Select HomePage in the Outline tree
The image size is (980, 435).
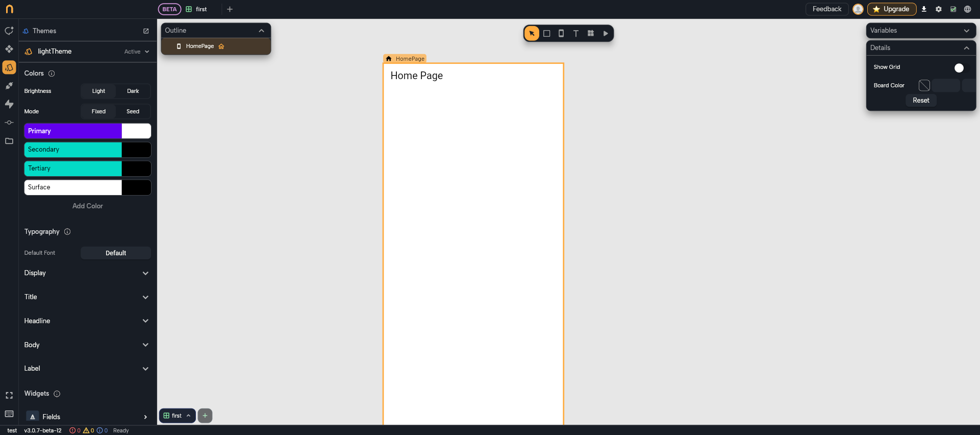click(x=200, y=46)
